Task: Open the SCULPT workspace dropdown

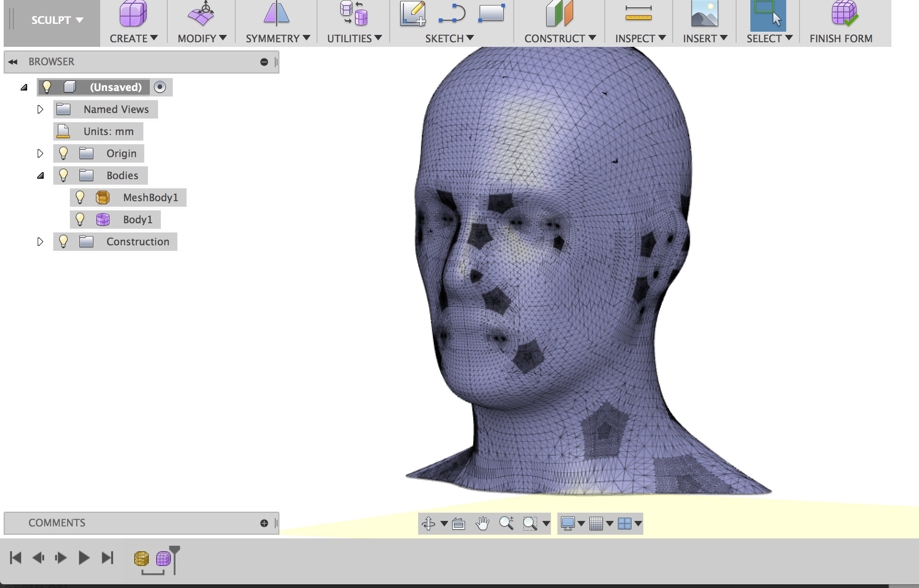Action: (x=57, y=20)
